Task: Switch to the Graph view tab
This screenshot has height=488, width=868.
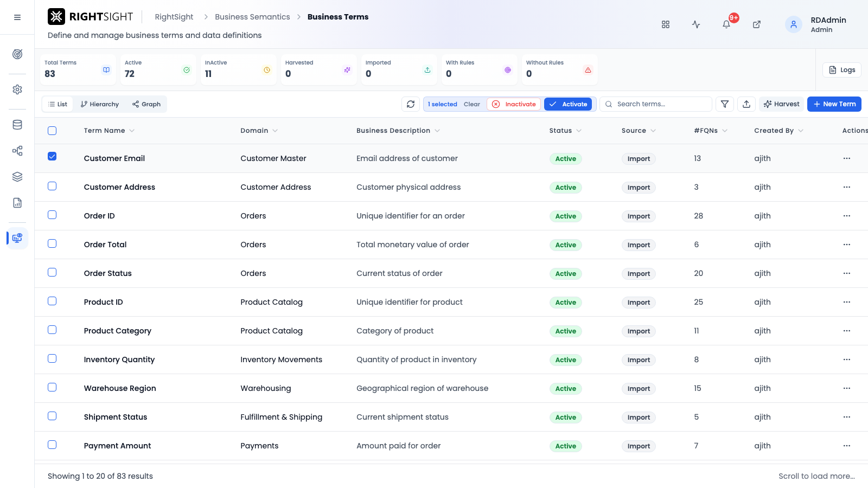Action: (146, 104)
